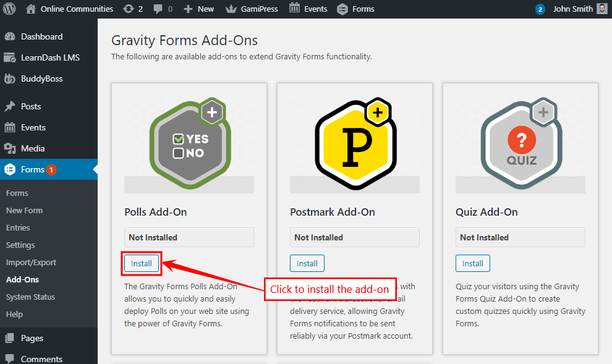Install the Postmark Add-On
Screen dimensions: 612x364
pyautogui.click(x=307, y=263)
